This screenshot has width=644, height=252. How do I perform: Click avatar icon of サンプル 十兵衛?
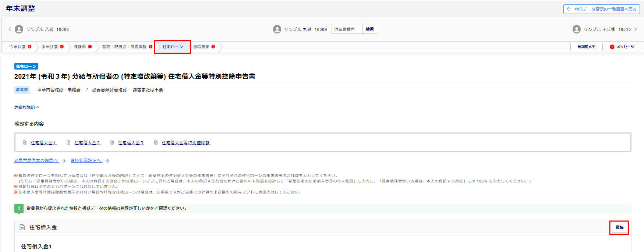[577, 29]
